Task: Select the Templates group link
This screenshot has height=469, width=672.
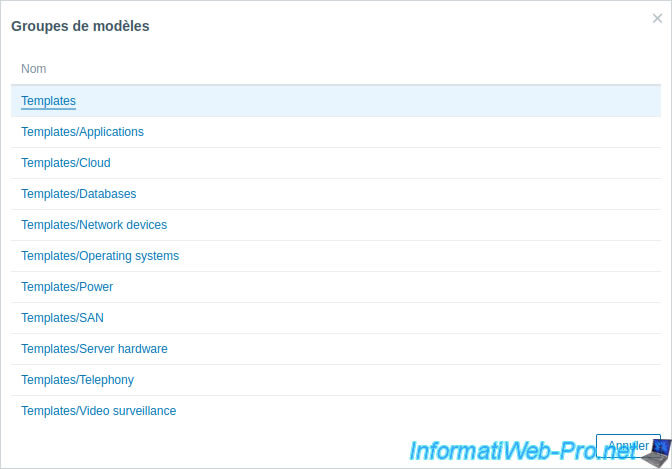Action: tap(48, 101)
